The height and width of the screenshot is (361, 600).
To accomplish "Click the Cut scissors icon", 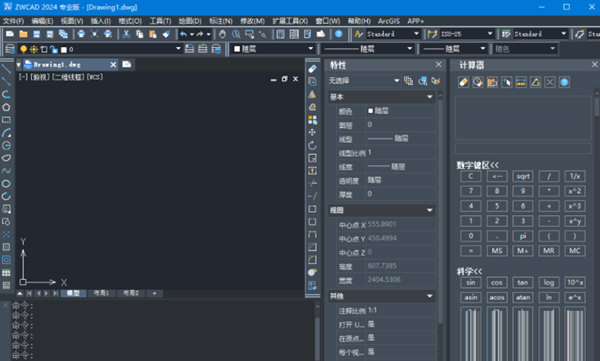I will coord(126,34).
